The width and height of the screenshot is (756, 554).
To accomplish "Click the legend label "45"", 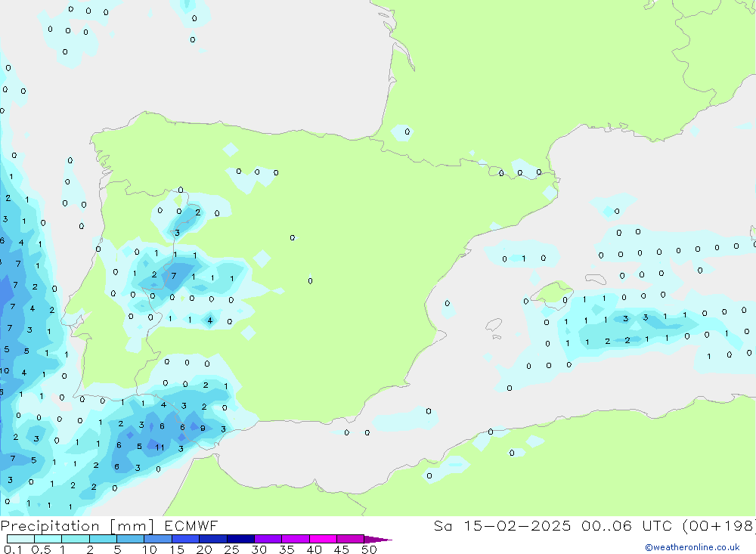I will 342,549.
